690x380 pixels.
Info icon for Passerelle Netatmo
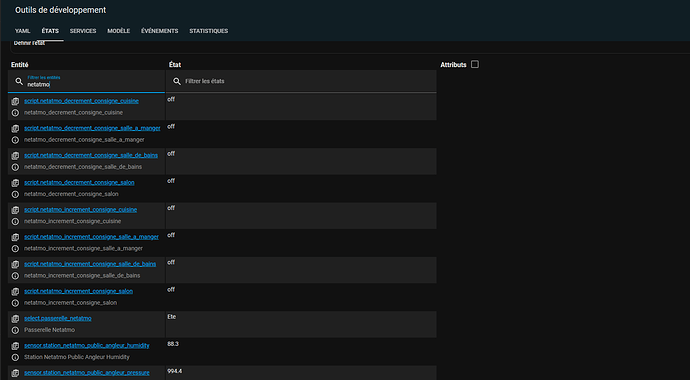[x=15, y=330]
